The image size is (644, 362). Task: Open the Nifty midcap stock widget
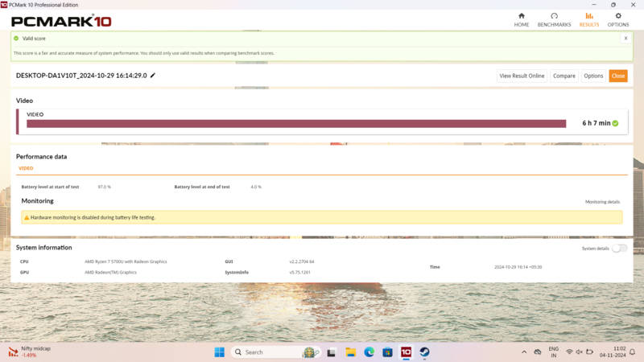(30, 352)
